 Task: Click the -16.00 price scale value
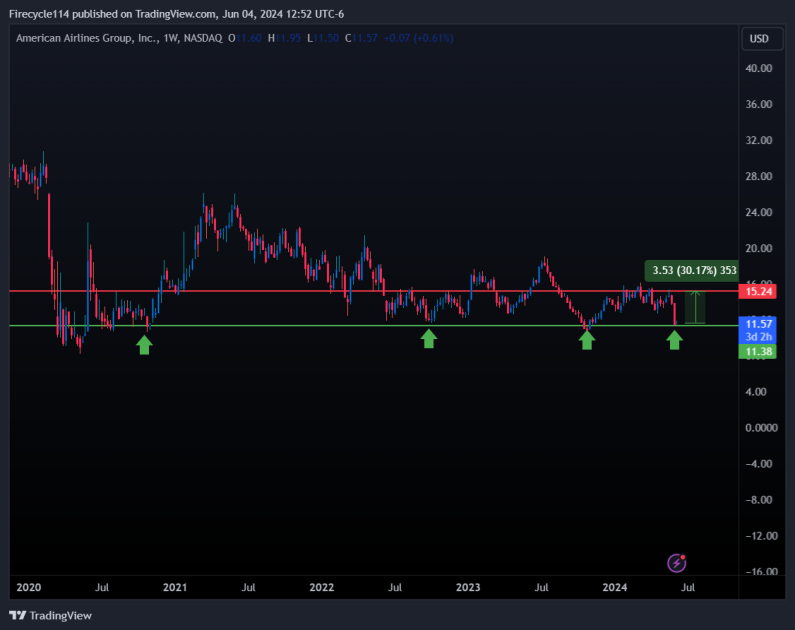[761, 571]
